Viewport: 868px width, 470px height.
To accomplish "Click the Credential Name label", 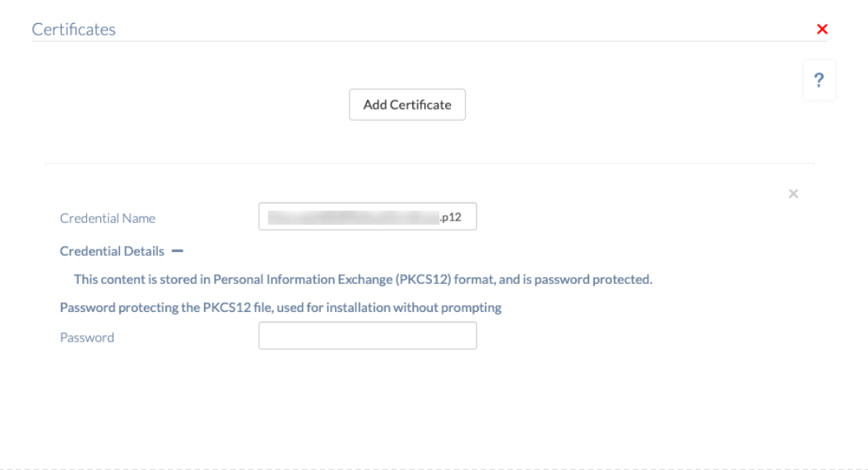I will (x=108, y=218).
